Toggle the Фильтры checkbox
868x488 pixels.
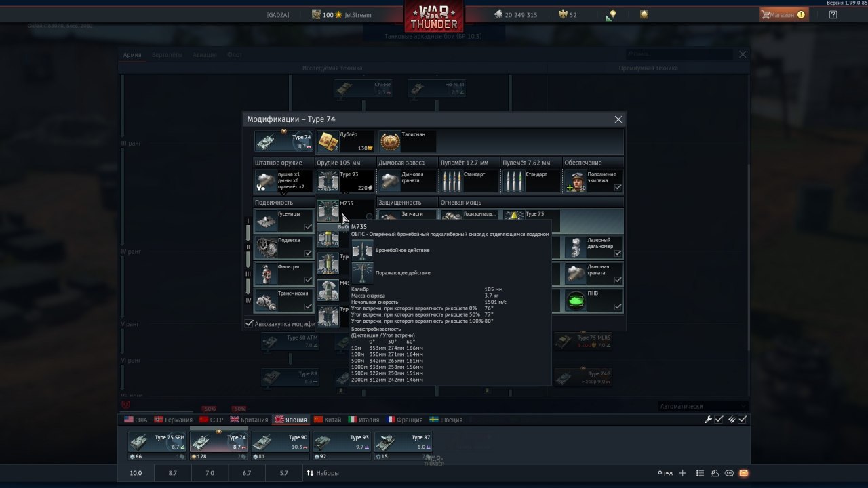(x=309, y=280)
